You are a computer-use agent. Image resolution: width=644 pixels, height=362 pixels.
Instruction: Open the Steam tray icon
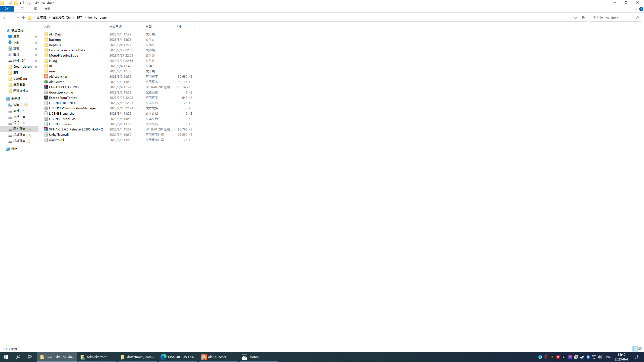582,357
